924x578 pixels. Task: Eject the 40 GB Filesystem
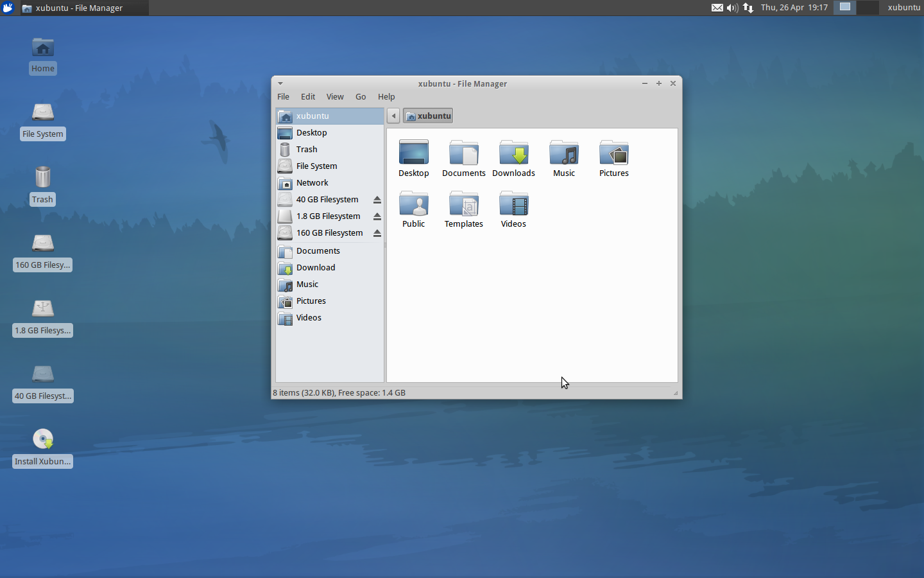coord(377,199)
